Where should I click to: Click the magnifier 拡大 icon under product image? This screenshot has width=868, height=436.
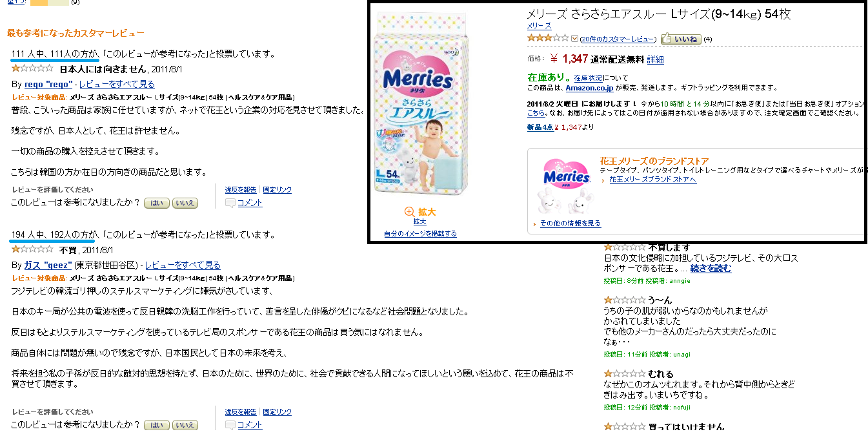(409, 212)
